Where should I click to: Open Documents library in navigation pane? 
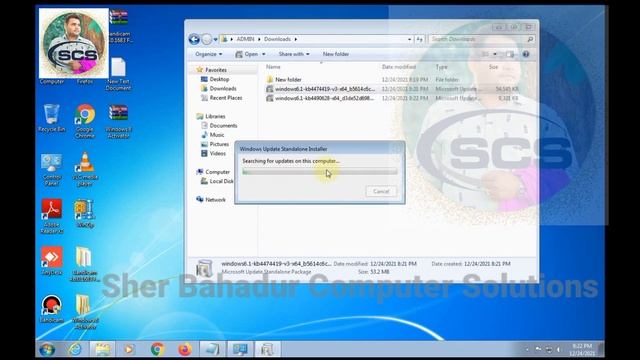tap(219, 126)
